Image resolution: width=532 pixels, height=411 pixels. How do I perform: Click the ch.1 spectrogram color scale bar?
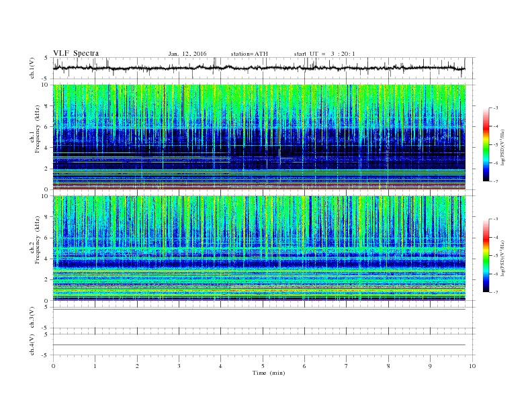[x=486, y=144]
